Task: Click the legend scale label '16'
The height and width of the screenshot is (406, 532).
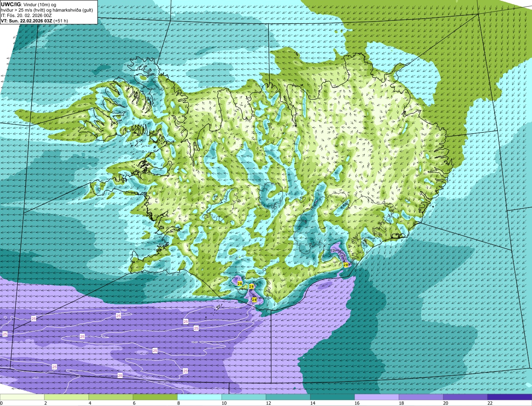Action: click(357, 403)
